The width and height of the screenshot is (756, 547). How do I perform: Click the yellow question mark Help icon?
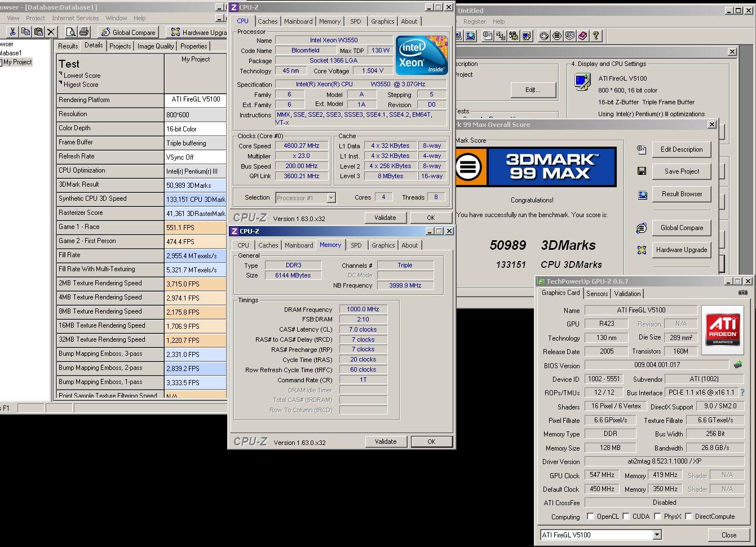(x=596, y=36)
